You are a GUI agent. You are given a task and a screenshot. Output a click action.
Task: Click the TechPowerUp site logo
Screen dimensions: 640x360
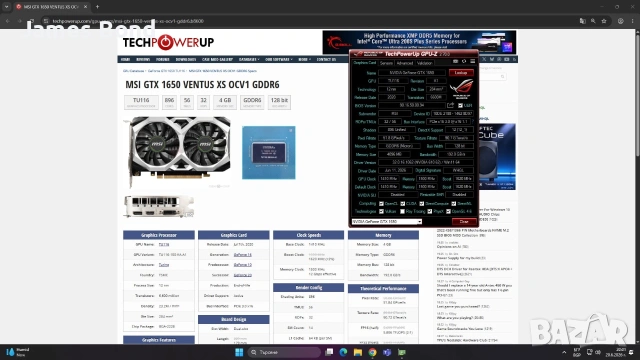point(168,42)
